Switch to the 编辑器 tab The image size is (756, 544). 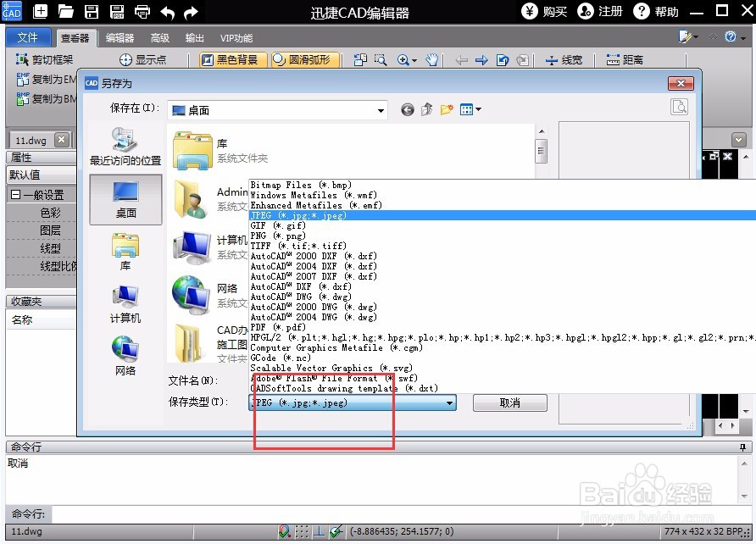pyautogui.click(x=120, y=38)
